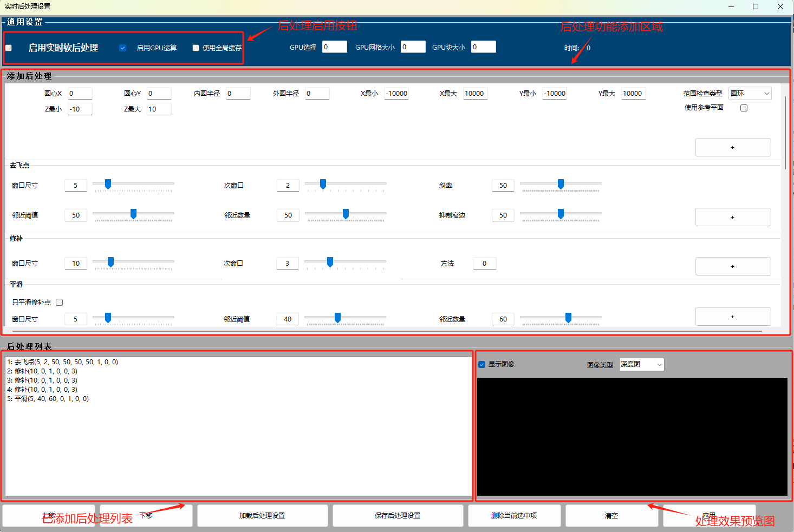The image size is (794, 532).
Task: Click the 上移 button
Action: point(49,516)
